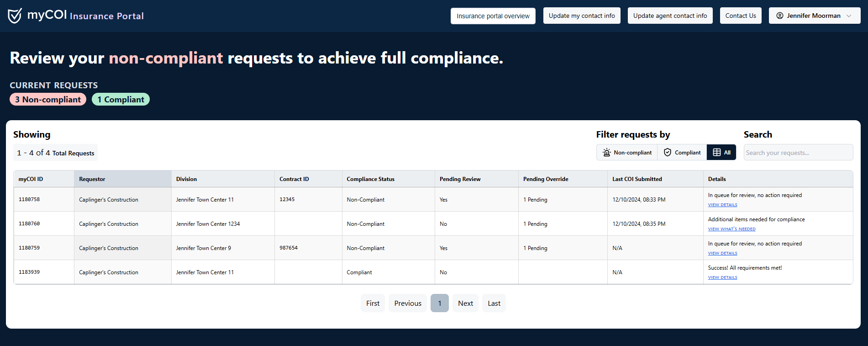Click 12/10/2024, 08:35 PM submission date
The height and width of the screenshot is (346, 868).
[639, 224]
